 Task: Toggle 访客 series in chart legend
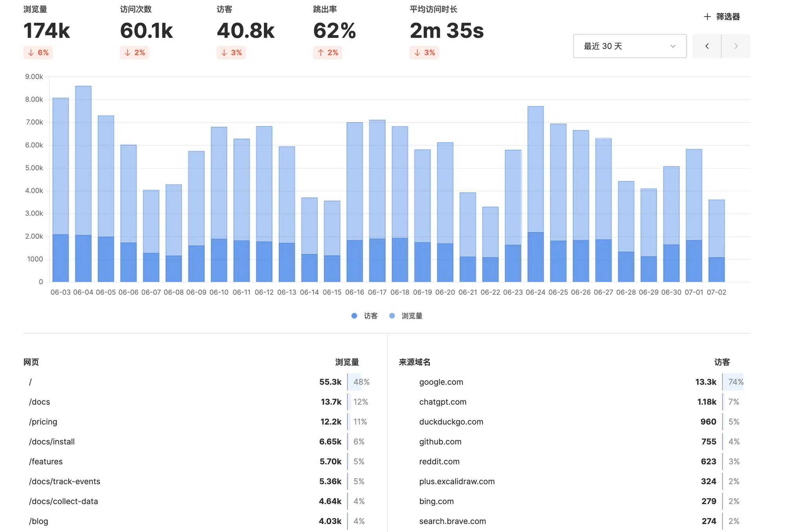click(x=370, y=316)
